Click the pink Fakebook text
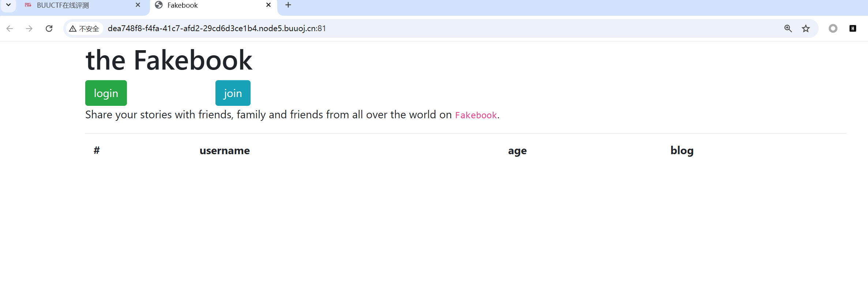The image size is (868, 286). tap(476, 115)
